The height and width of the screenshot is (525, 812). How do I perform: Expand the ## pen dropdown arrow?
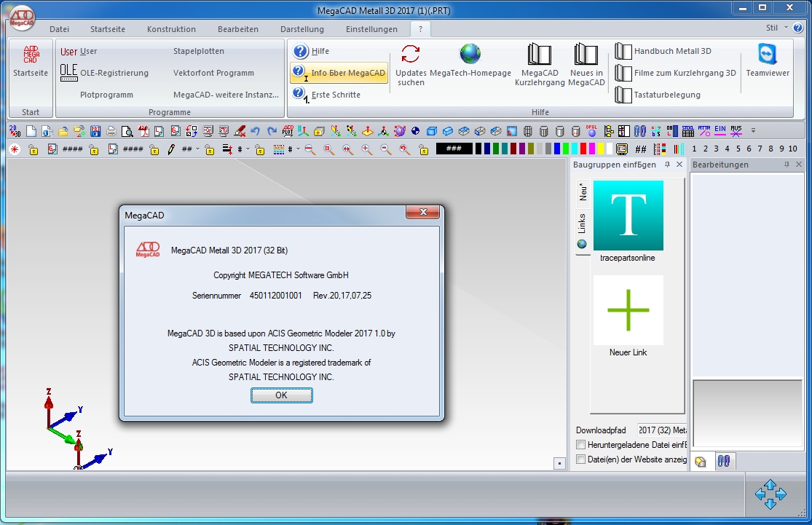tap(197, 149)
